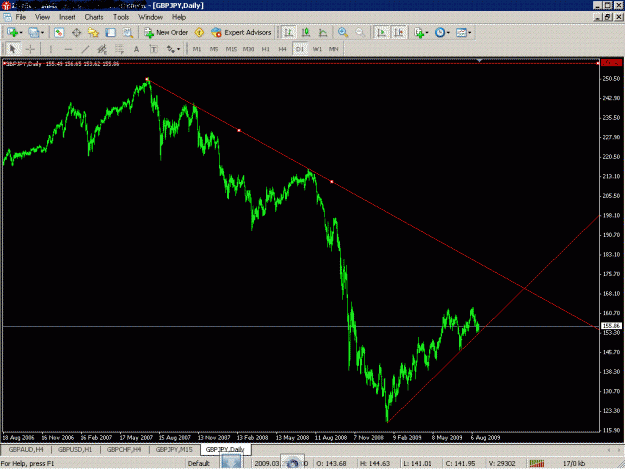
Task: Open the Indicators list dropdown
Action: click(x=421, y=32)
